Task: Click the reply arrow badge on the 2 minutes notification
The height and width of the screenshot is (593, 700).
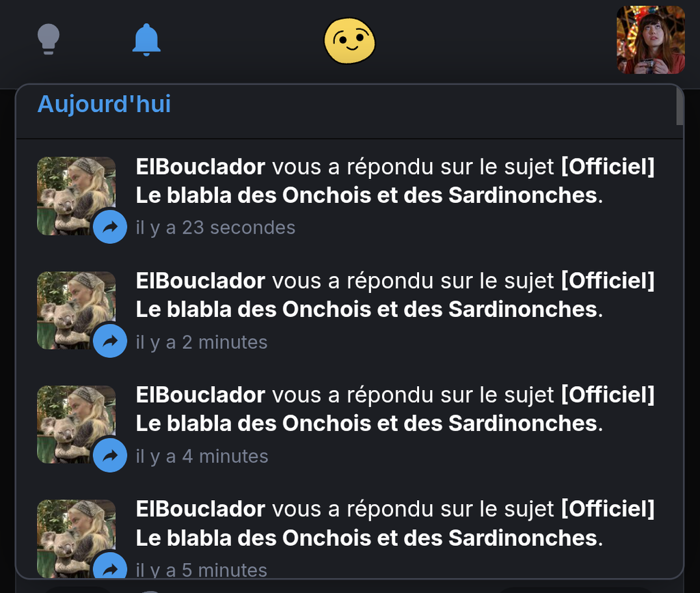Action: pos(110,341)
